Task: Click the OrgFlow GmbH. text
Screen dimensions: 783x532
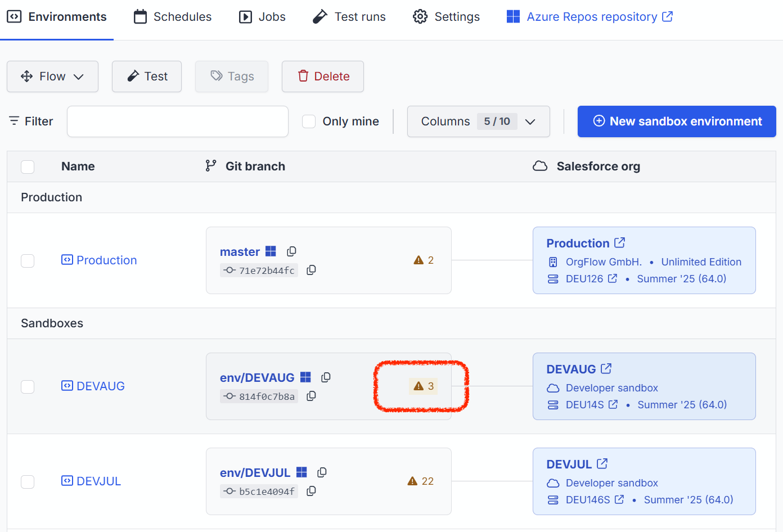Action: point(604,262)
